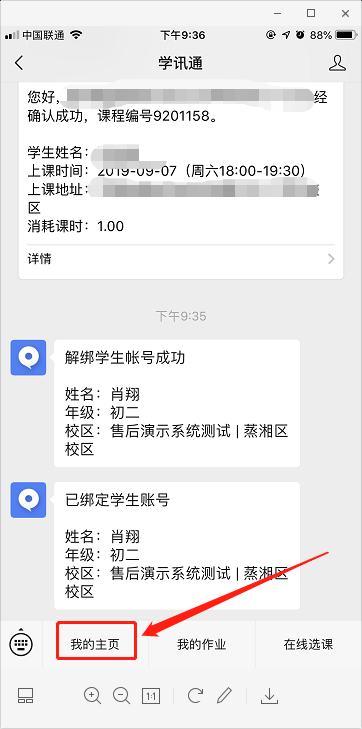362x729 pixels.
Task: Go back using the left chevron
Action: [19, 63]
